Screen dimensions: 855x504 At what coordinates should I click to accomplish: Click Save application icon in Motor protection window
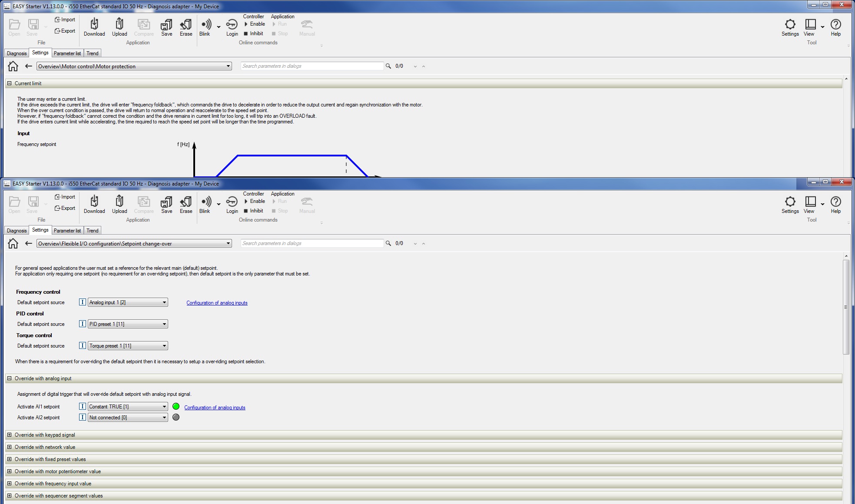167,25
